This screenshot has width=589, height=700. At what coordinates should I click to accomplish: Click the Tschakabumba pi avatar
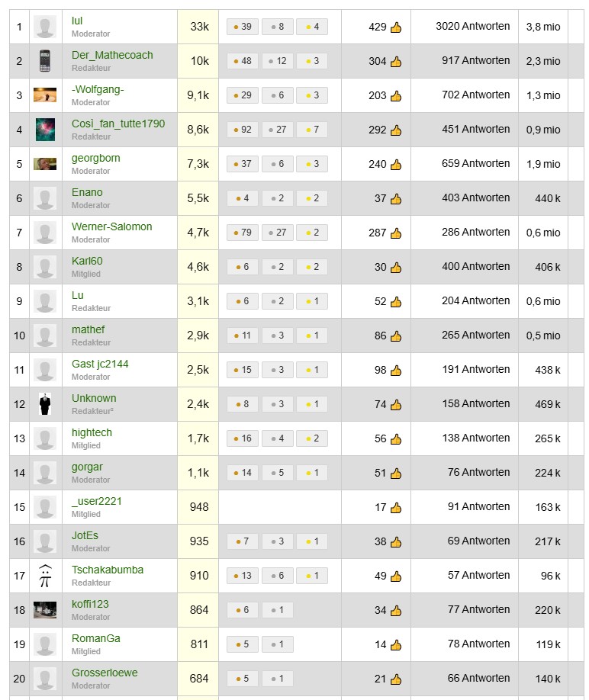point(45,576)
